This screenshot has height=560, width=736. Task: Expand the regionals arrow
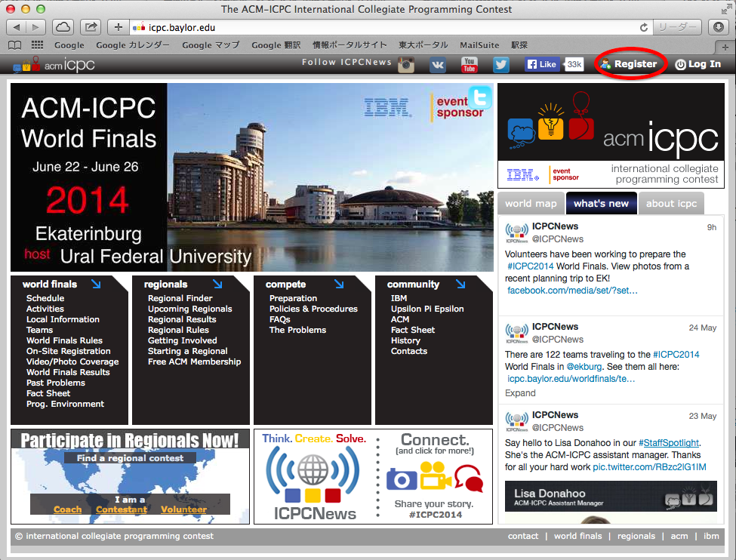217,284
